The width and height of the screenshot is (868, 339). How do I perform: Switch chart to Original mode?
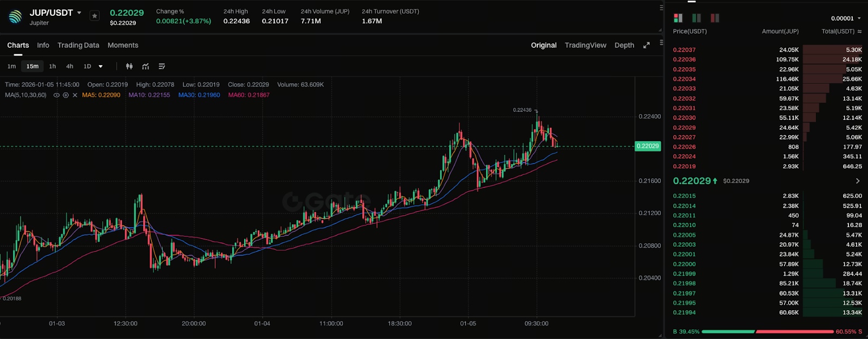coord(544,45)
